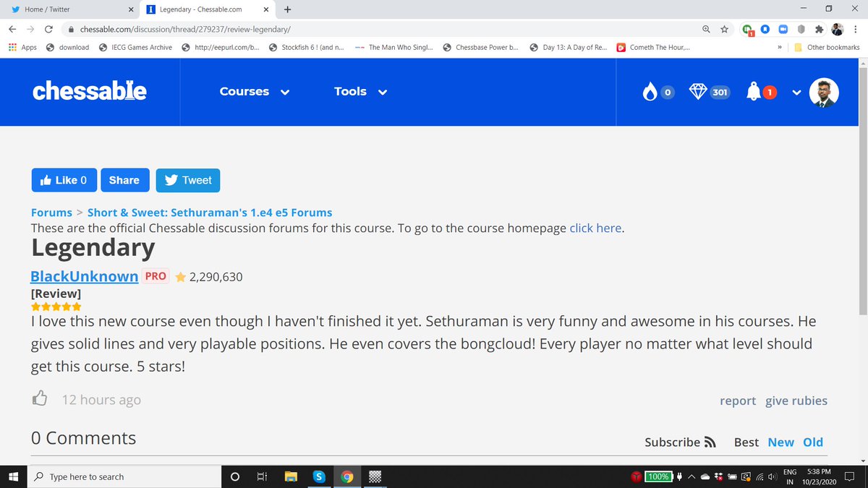Open the Apps bookmarks shortcut
This screenshot has width=868, height=488.
22,47
